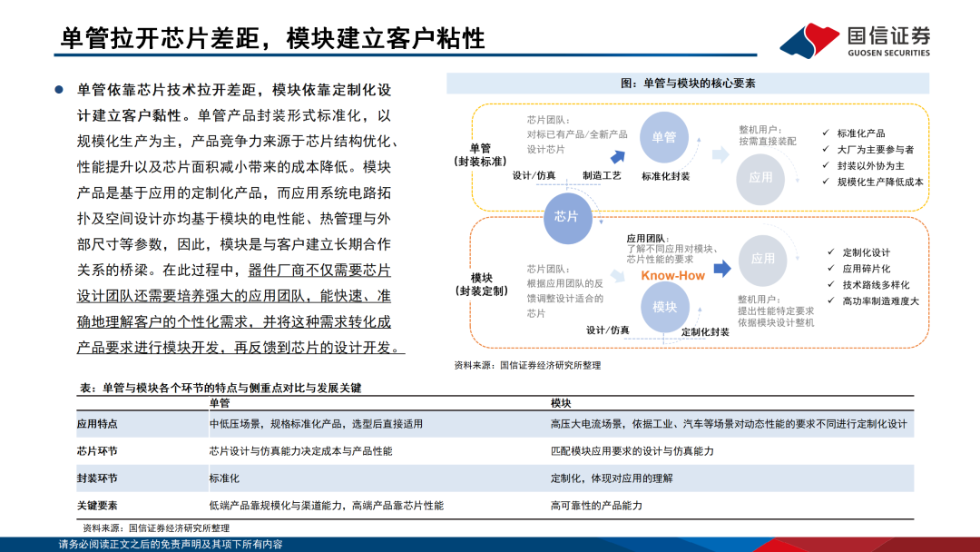The image size is (980, 552).
Task: Click the cell 低端产品靠规模化与渠道能力，高端产品靠芯片性能
Action: pos(327,505)
